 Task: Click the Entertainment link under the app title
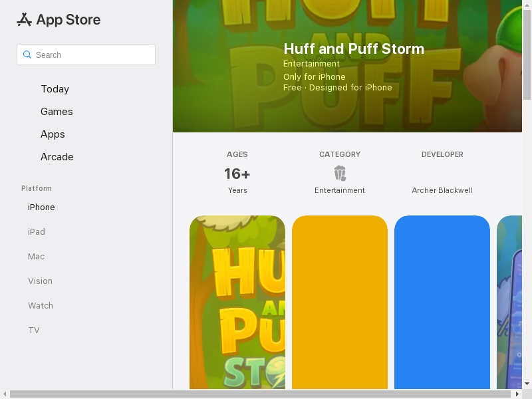(x=311, y=64)
